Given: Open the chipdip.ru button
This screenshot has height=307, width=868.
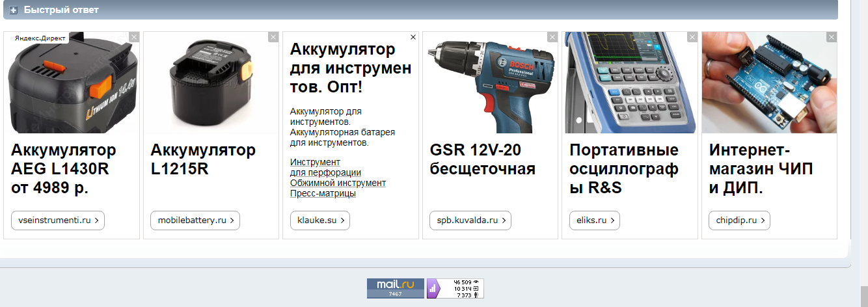Looking at the screenshot, I should tap(739, 220).
